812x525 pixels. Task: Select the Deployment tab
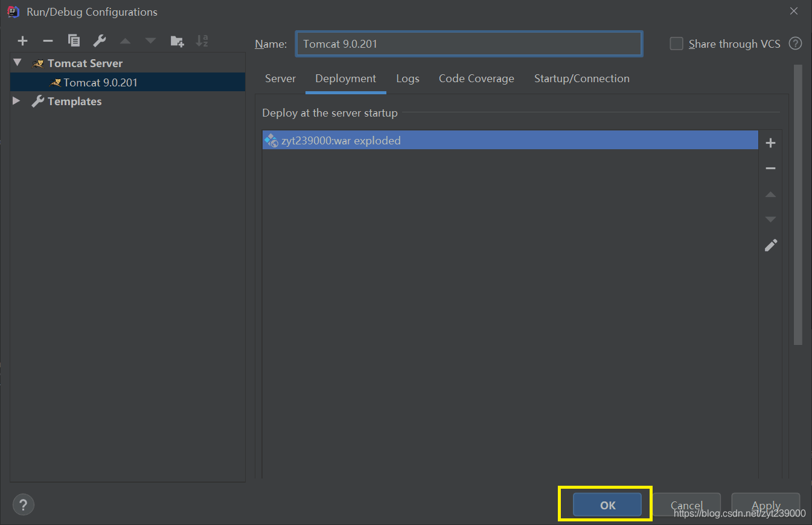(345, 79)
